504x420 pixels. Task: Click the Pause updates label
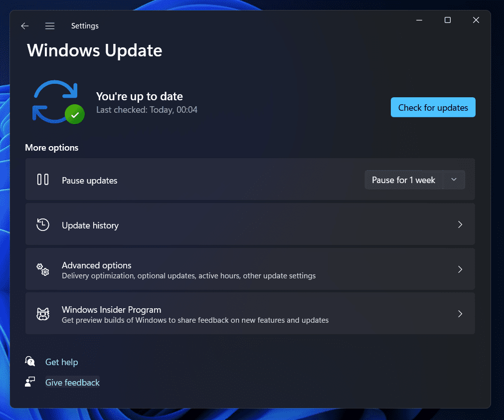click(x=89, y=181)
